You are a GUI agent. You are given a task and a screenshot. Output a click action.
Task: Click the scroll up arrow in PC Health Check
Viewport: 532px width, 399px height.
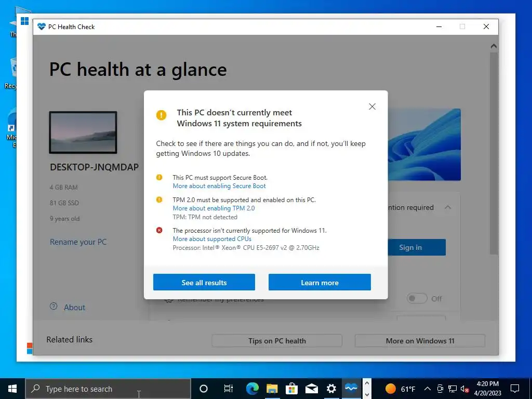pyautogui.click(x=494, y=46)
